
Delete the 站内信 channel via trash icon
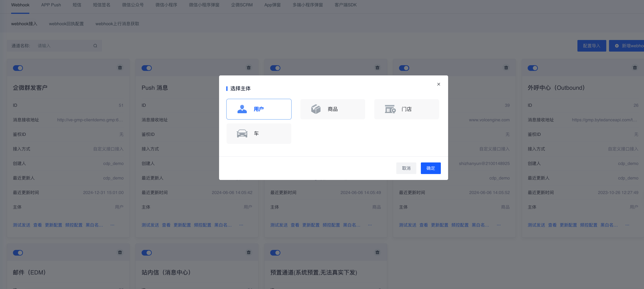249,252
